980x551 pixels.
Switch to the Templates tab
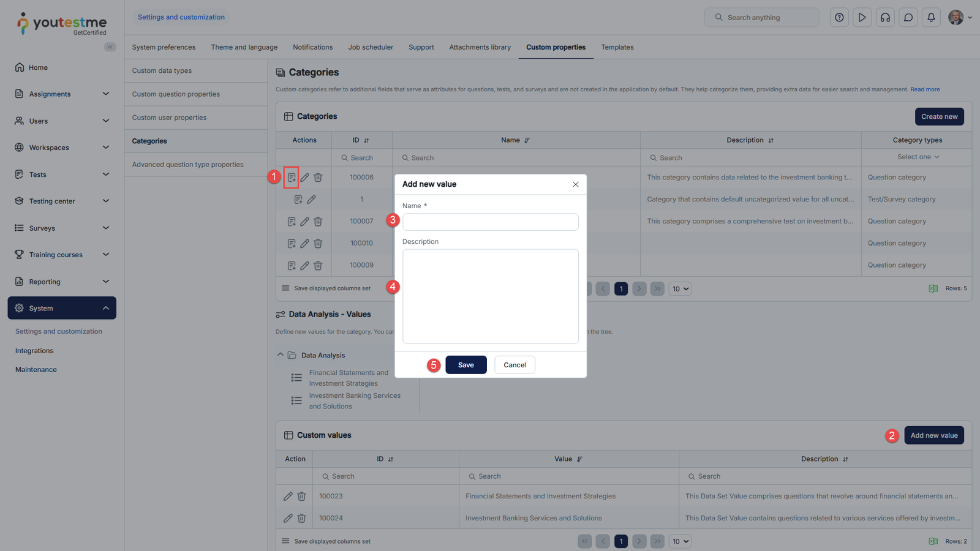[617, 47]
